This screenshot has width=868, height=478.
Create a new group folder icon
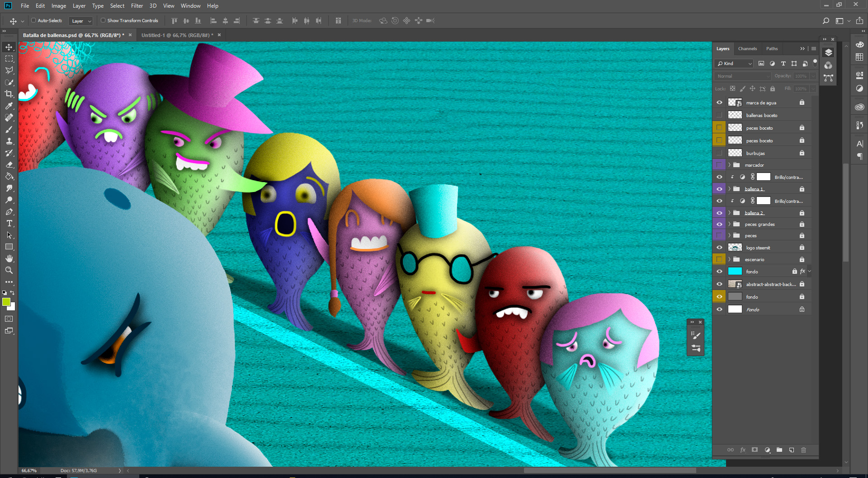(x=779, y=450)
